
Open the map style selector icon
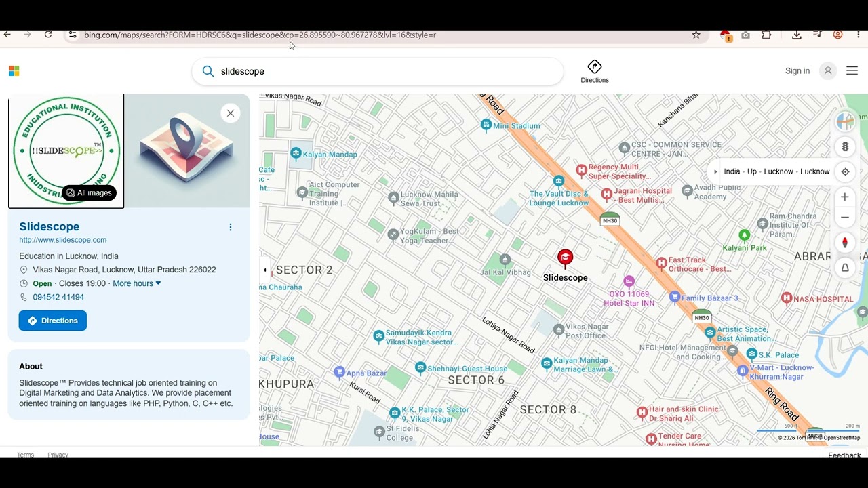[845, 121]
